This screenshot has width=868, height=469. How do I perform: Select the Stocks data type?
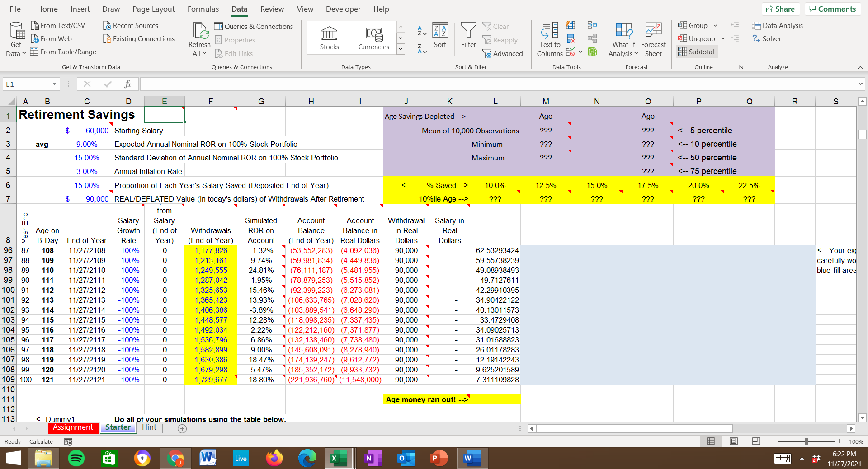[x=329, y=38]
